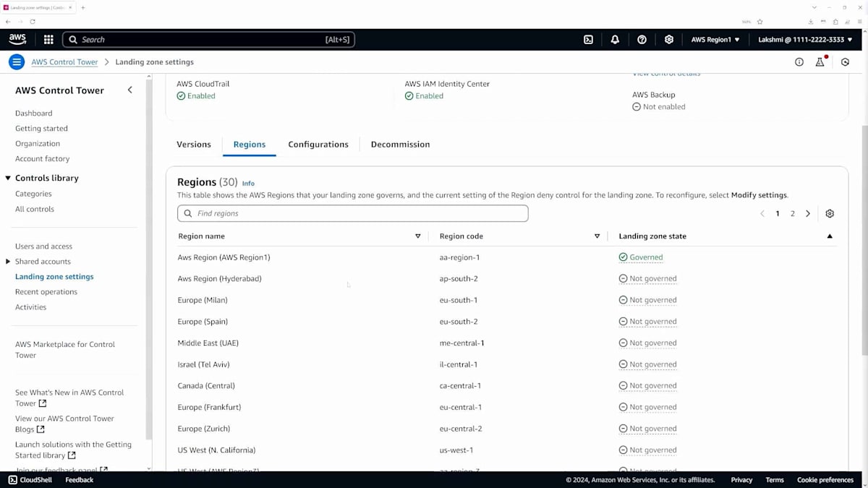Click the Israel (Tel Aviv) region name

pyautogui.click(x=204, y=364)
